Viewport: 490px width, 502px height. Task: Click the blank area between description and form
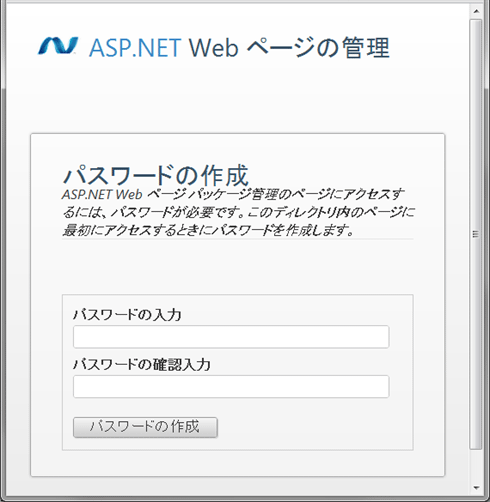click(x=238, y=267)
